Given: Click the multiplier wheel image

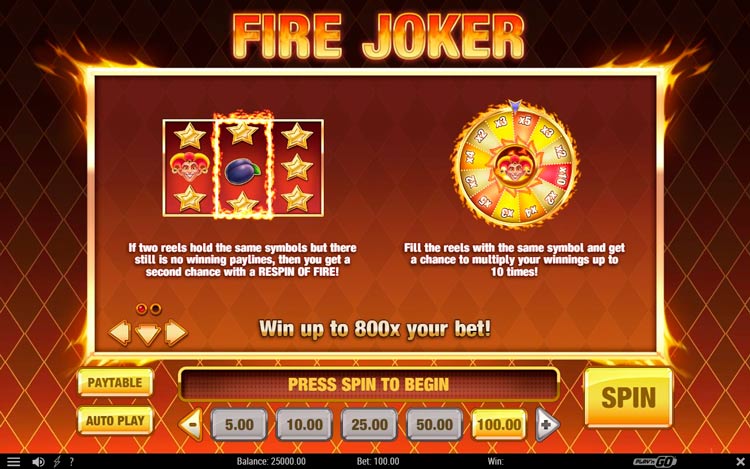Looking at the screenshot, I should (x=515, y=165).
